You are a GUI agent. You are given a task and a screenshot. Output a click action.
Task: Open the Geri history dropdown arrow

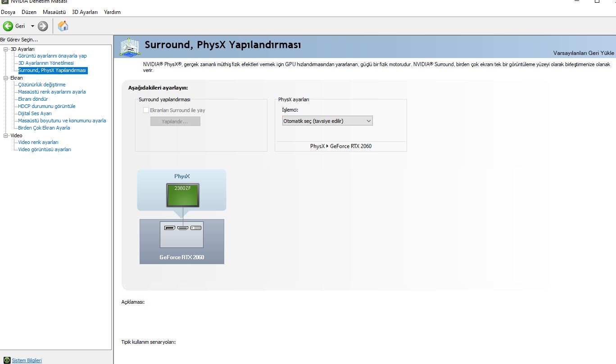[x=32, y=26]
